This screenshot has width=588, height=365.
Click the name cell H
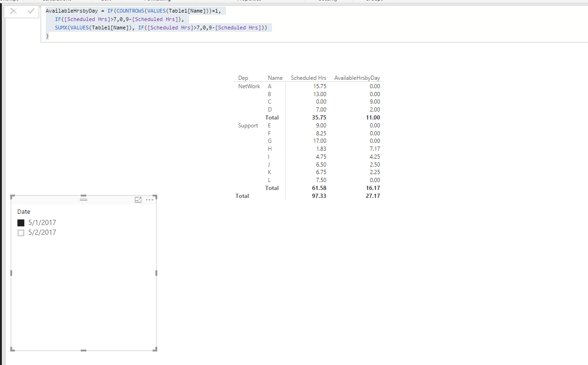[270, 149]
